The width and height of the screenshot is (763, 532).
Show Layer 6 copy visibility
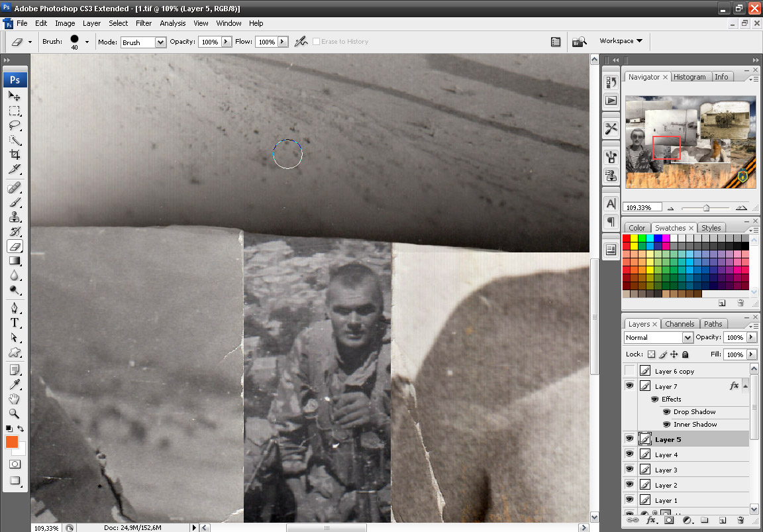630,371
